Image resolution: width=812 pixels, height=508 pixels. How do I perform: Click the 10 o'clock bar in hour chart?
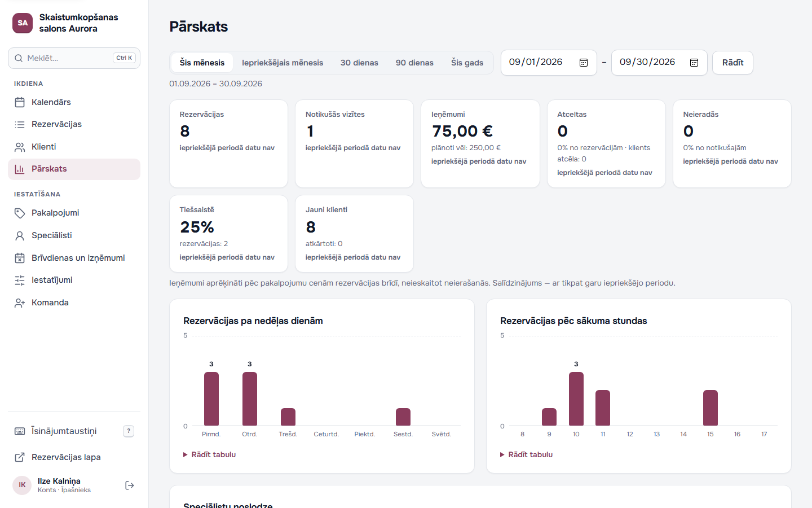pyautogui.click(x=576, y=398)
